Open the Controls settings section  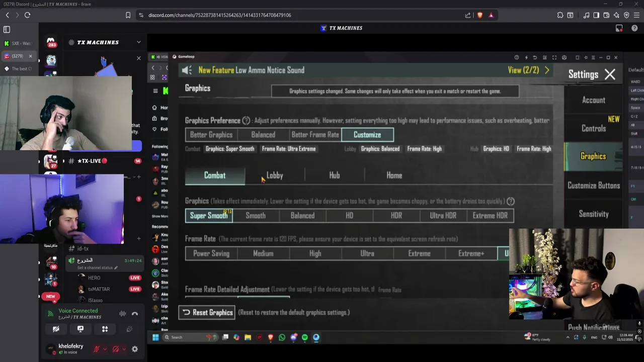tap(594, 128)
